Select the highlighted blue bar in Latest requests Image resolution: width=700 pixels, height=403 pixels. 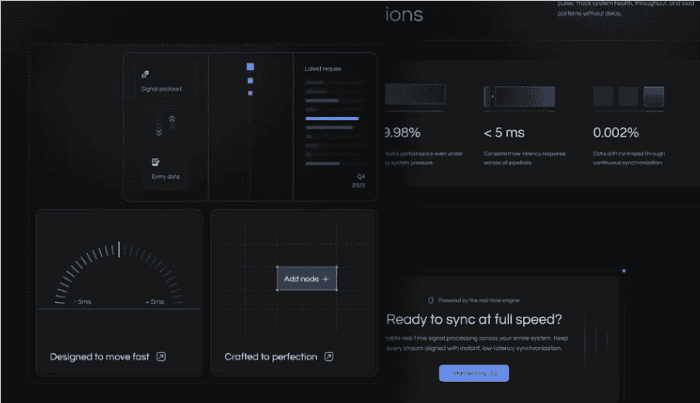tap(332, 118)
